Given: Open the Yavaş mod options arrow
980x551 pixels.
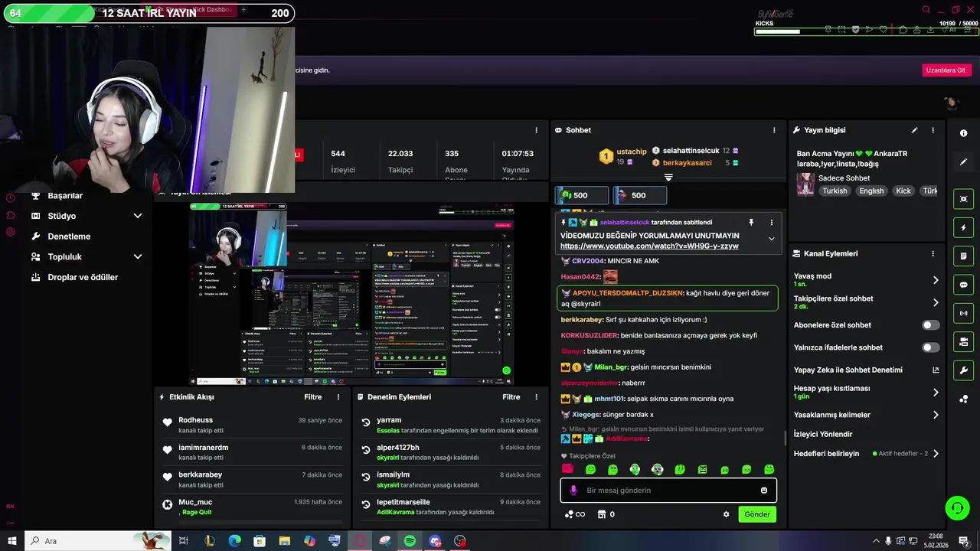Looking at the screenshot, I should (935, 280).
